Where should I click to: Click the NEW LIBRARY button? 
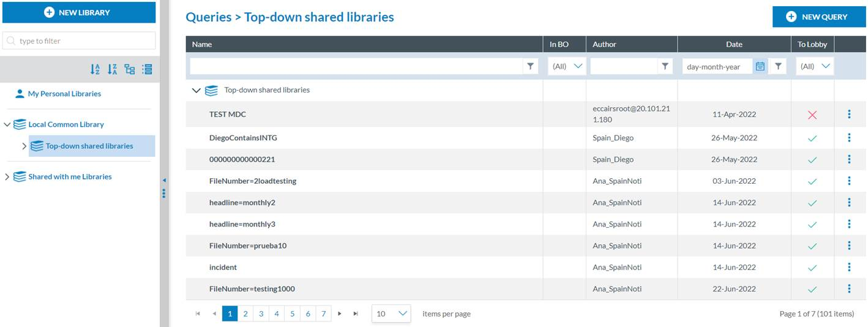click(78, 12)
